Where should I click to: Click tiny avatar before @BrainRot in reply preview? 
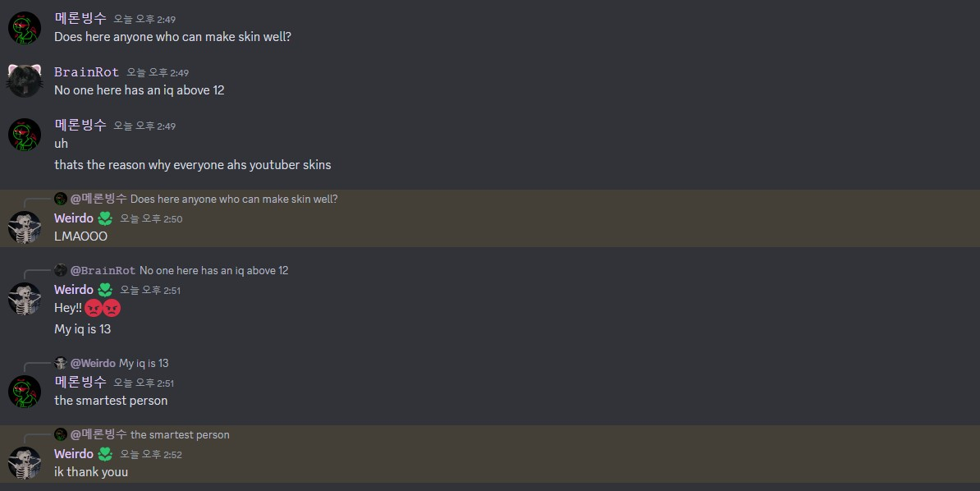[61, 270]
